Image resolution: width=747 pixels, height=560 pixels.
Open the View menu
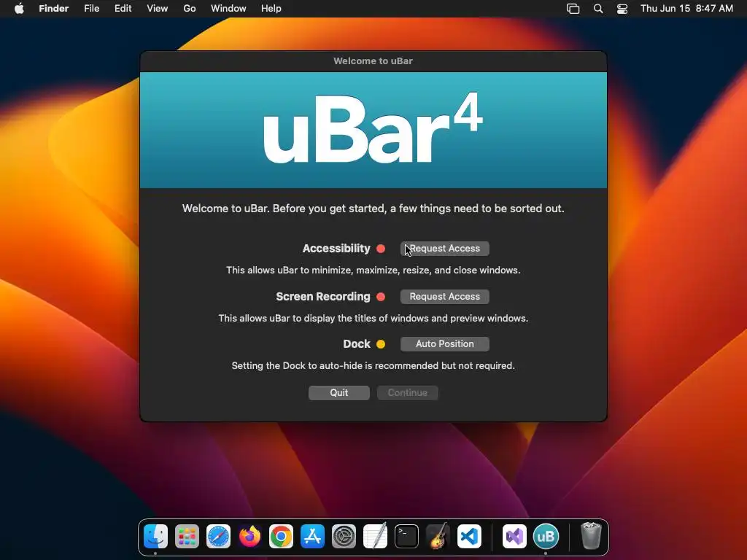(158, 9)
